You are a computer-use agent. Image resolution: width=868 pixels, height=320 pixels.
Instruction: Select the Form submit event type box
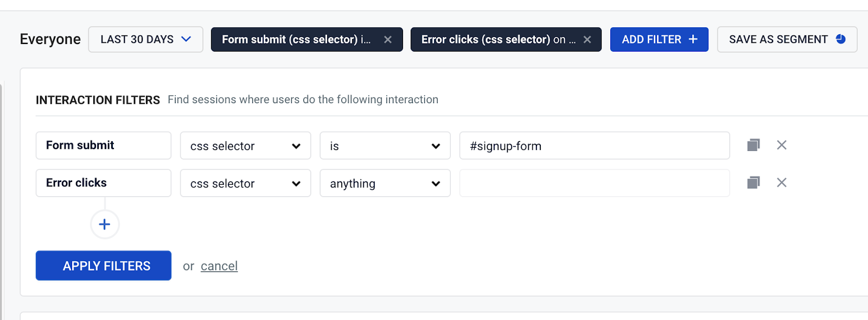click(x=103, y=145)
